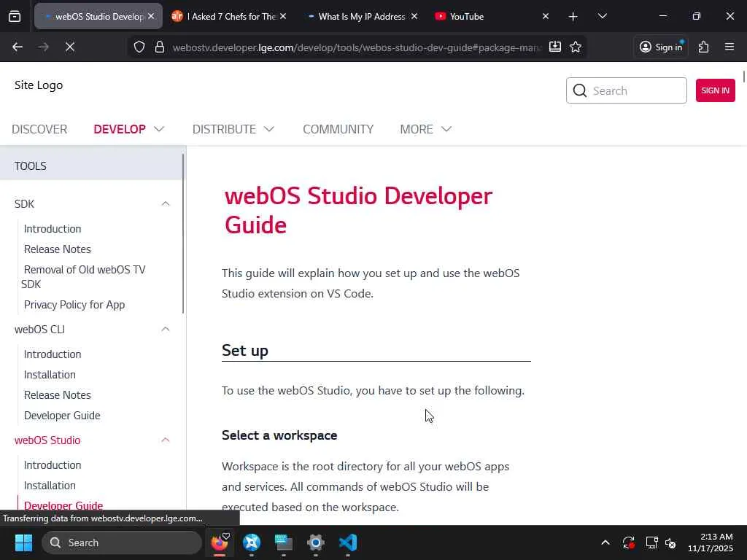Click the webOS CLI section title

[39, 330]
